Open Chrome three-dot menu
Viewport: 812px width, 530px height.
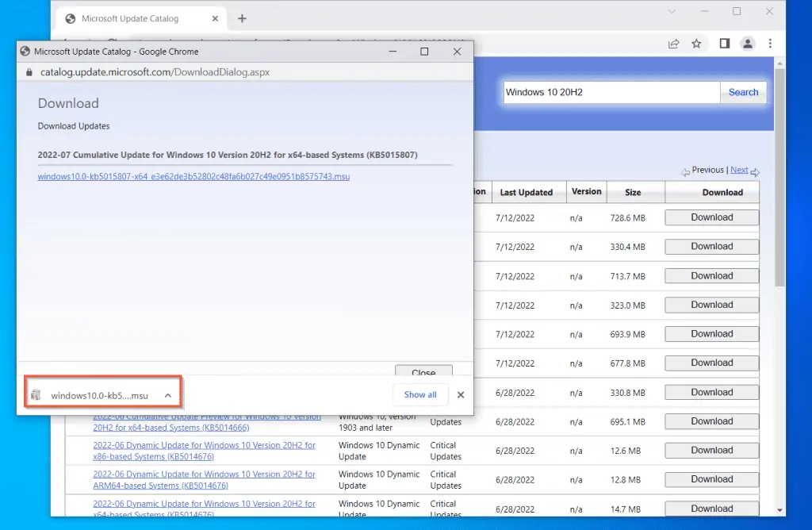coord(770,44)
